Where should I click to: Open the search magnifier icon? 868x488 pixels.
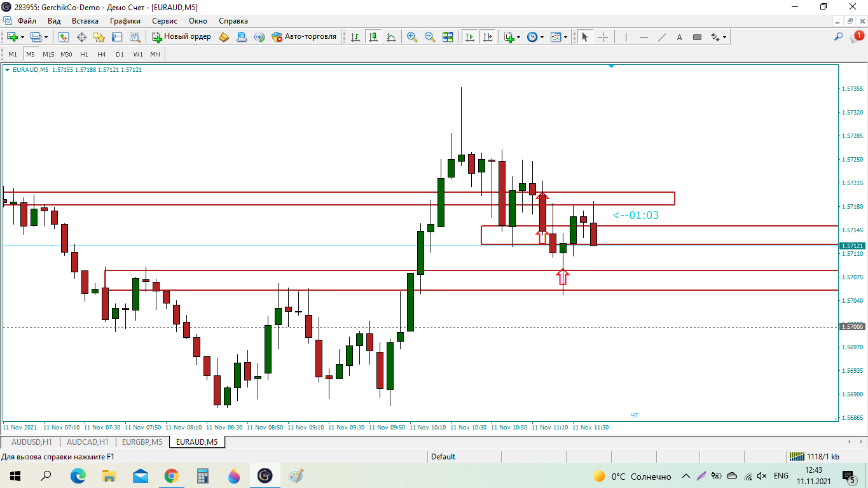pos(839,37)
